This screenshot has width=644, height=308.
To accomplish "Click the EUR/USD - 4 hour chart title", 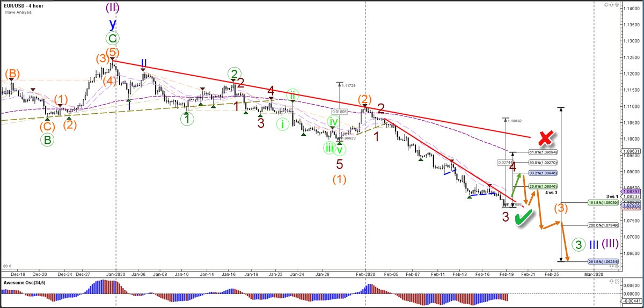I will [x=24, y=6].
